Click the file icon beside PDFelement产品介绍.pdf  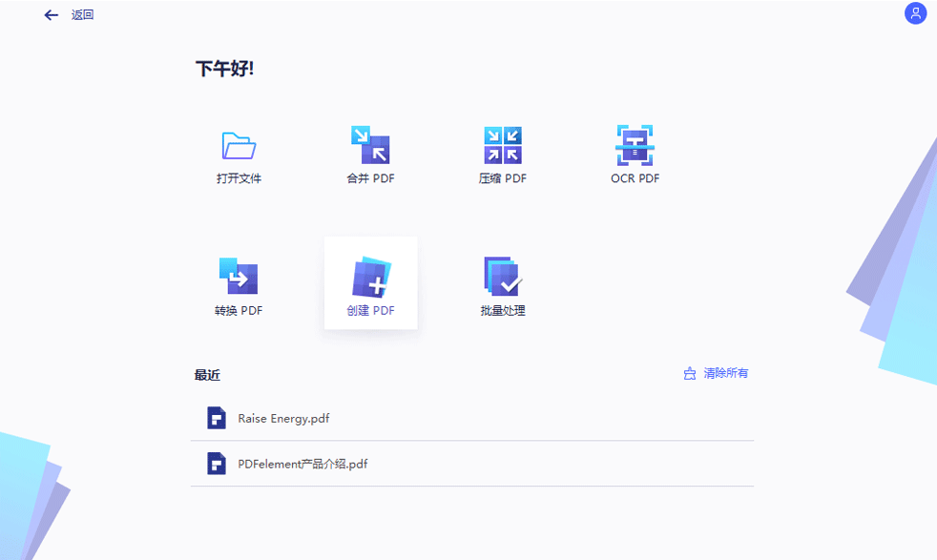tap(217, 464)
